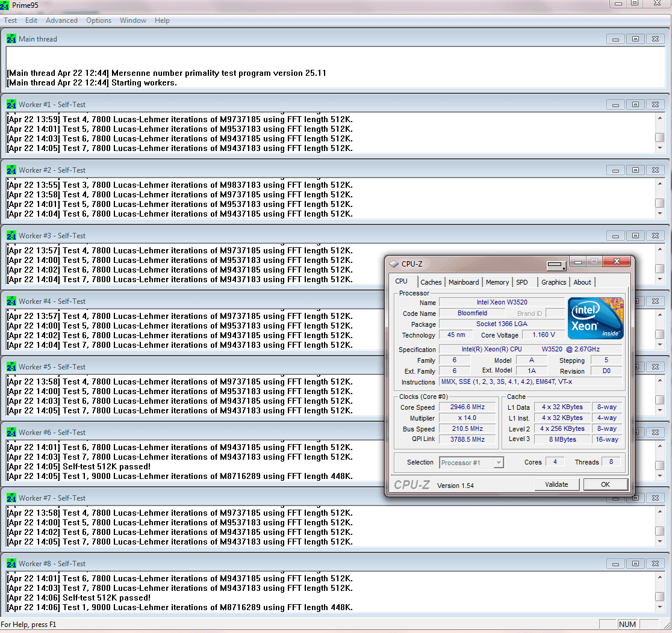
Task: Maximize the Worker #3 child window
Action: click(636, 235)
